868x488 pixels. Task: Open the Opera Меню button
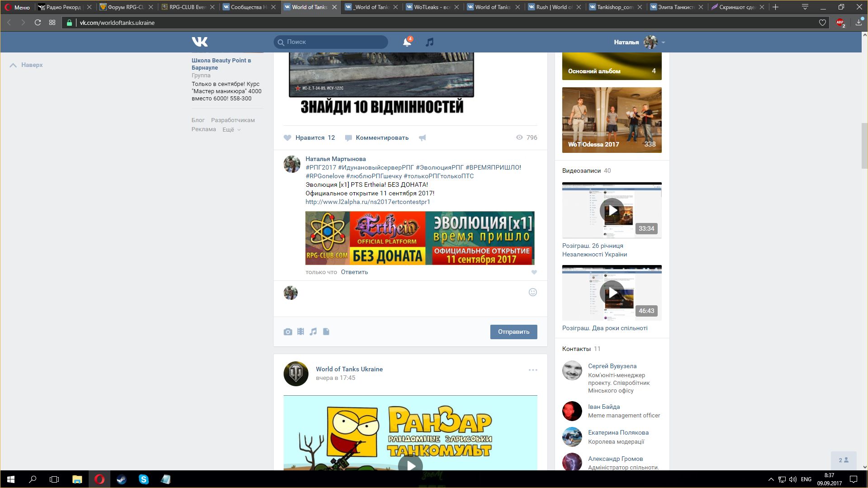tap(17, 7)
